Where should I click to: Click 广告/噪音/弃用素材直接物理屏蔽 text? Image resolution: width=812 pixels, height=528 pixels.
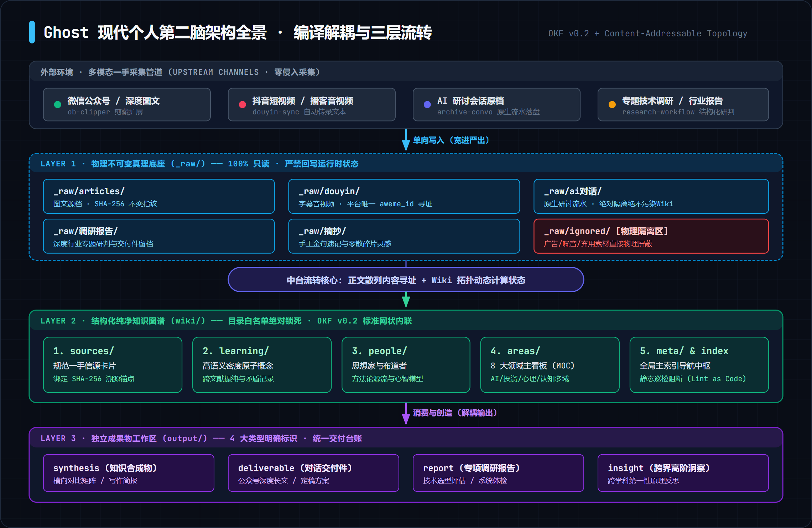pyautogui.click(x=598, y=244)
